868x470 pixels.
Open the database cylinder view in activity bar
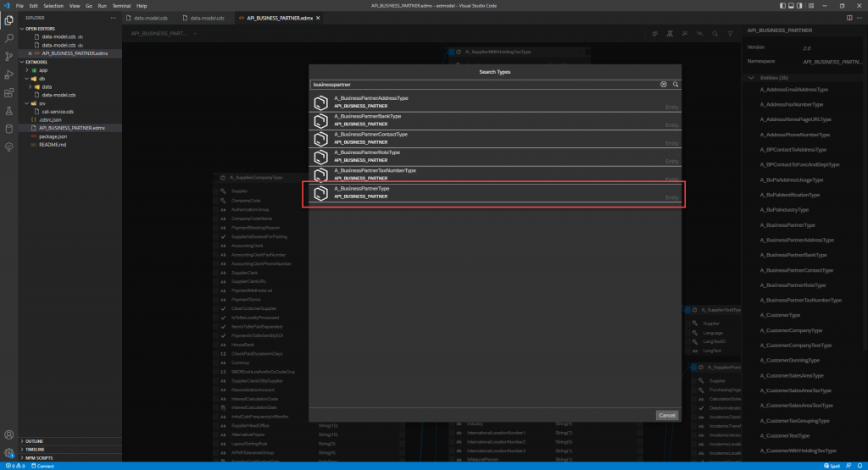pyautogui.click(x=8, y=129)
